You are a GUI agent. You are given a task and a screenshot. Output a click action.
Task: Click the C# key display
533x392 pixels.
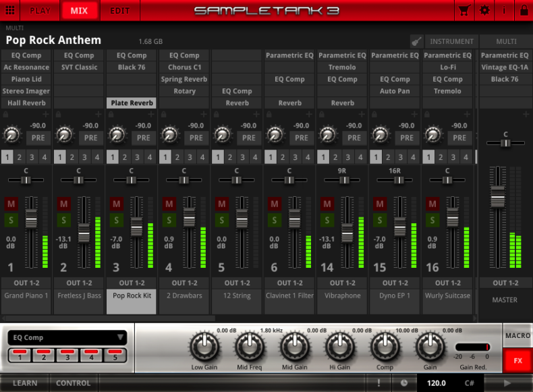(470, 383)
